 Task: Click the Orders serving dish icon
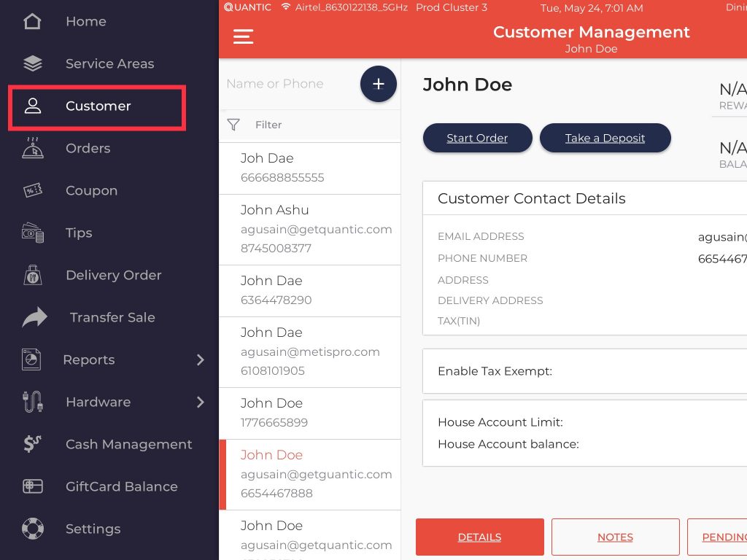[33, 148]
